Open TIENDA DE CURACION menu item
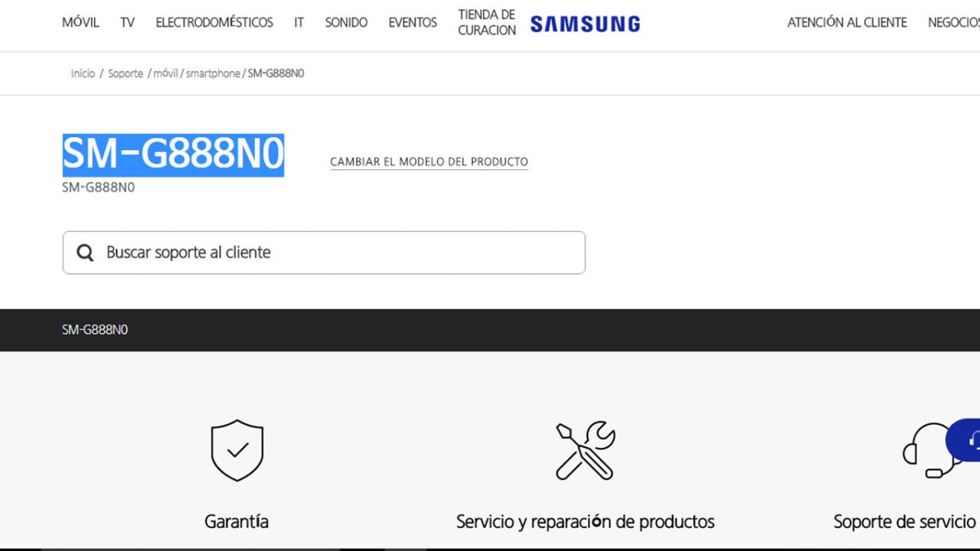 click(487, 22)
